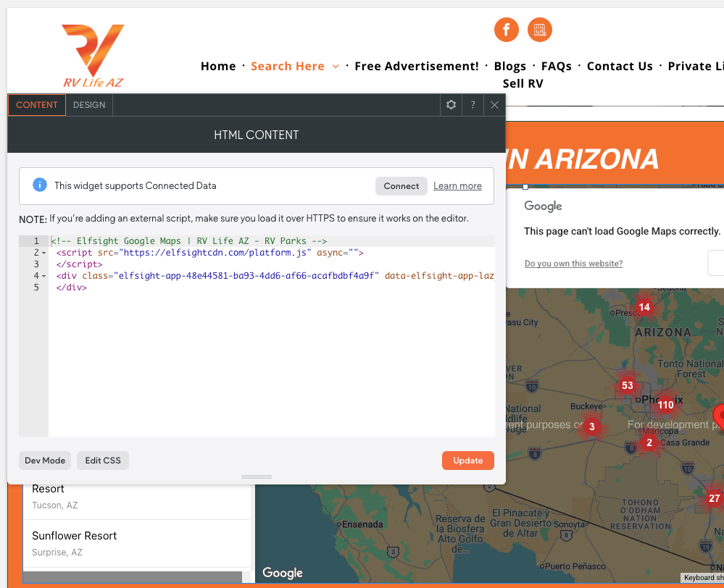Click the closing div tag on line 5
The image size is (724, 588).
click(x=72, y=287)
